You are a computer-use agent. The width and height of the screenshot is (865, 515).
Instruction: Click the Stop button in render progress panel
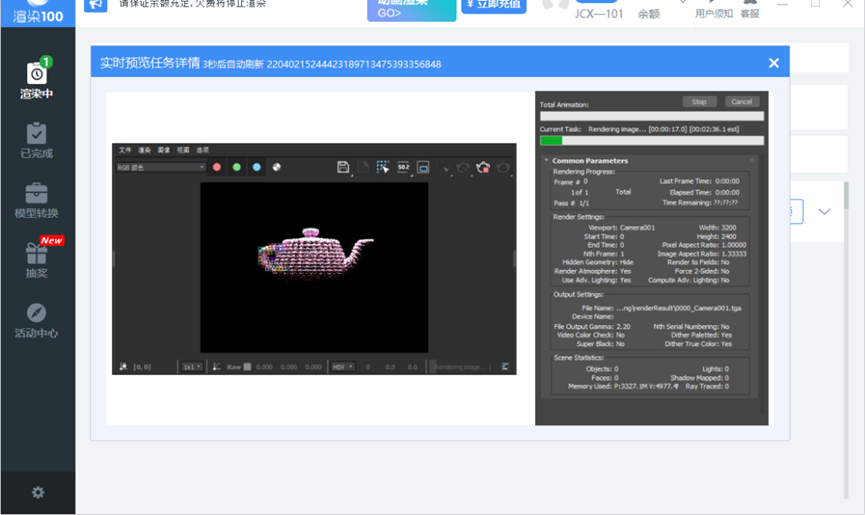(x=699, y=101)
